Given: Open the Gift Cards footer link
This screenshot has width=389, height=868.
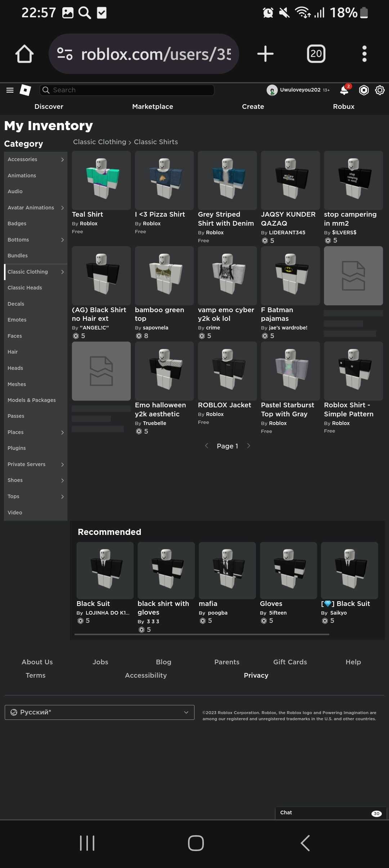Looking at the screenshot, I should pos(290,662).
